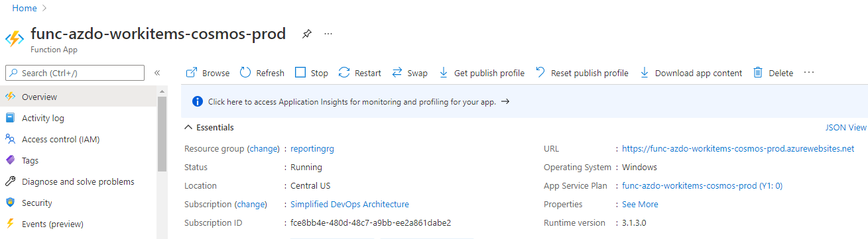Click the Reset publish profile undo icon
The height and width of the screenshot is (239, 868).
tap(540, 72)
